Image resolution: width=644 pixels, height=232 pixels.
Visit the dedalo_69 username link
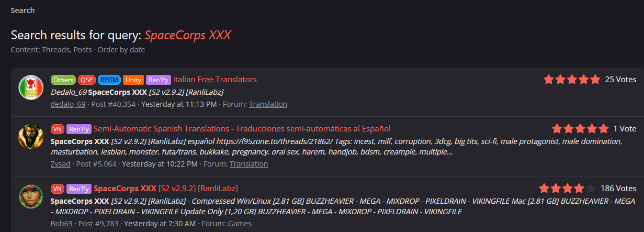(x=68, y=104)
